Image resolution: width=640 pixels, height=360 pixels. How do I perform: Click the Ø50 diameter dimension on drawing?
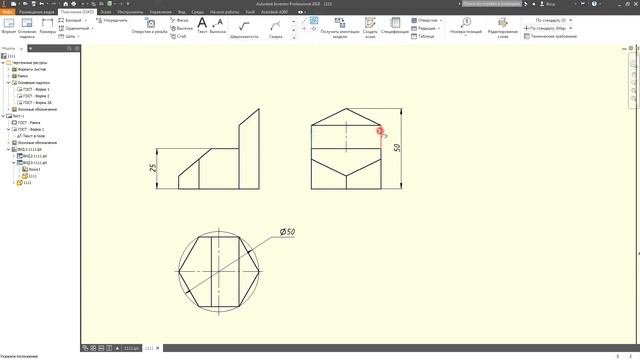pyautogui.click(x=287, y=231)
